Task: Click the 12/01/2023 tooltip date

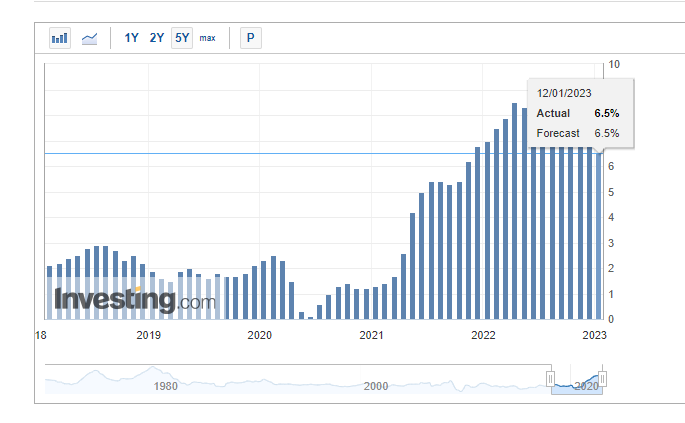Action: (x=564, y=93)
